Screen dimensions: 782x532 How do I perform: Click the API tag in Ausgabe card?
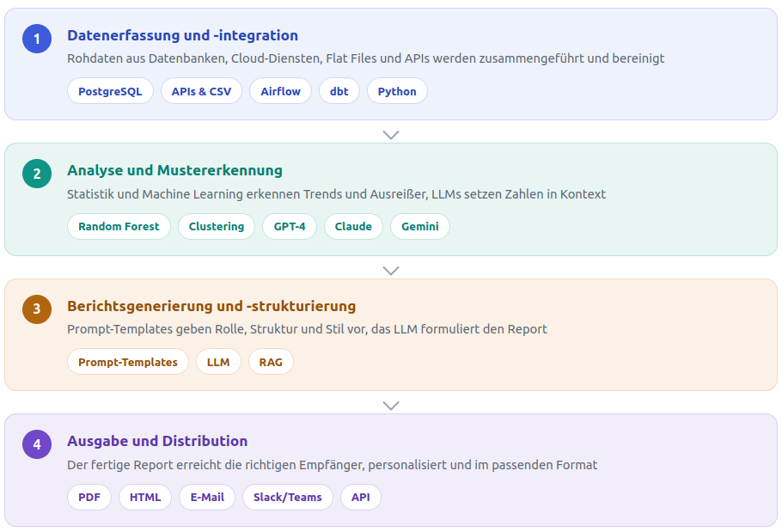pos(361,497)
